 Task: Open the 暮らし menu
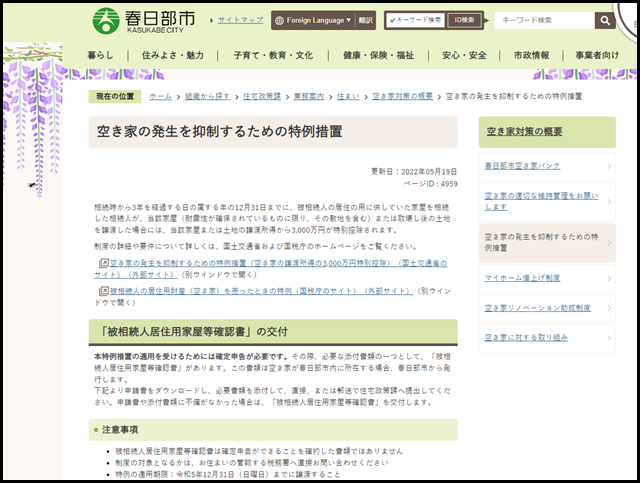pyautogui.click(x=100, y=55)
